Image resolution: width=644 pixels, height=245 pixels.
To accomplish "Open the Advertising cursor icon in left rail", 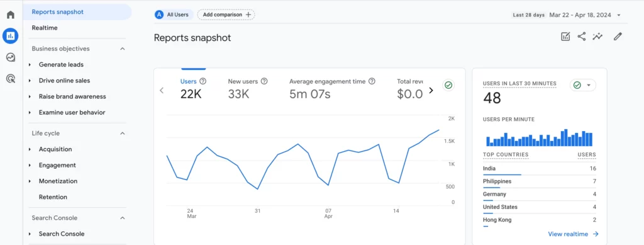I will click(11, 79).
